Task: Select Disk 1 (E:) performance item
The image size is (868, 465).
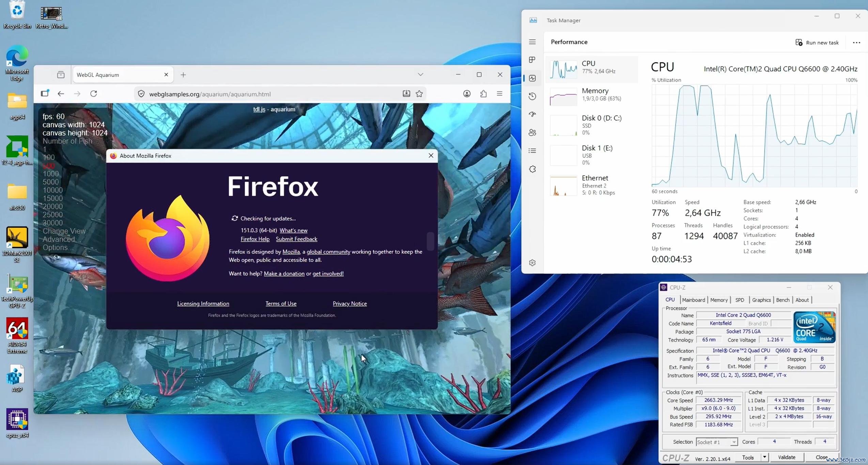Action: 592,155
